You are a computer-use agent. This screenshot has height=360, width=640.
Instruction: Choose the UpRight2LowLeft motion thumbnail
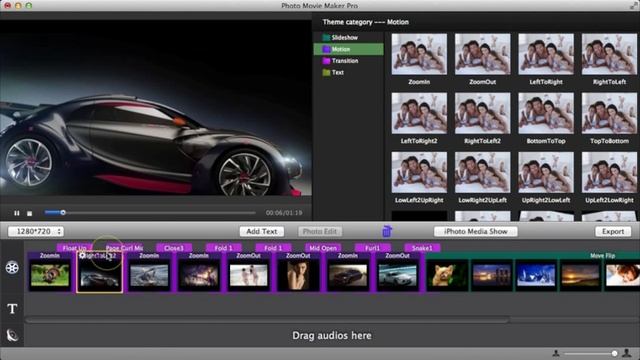pos(546,172)
